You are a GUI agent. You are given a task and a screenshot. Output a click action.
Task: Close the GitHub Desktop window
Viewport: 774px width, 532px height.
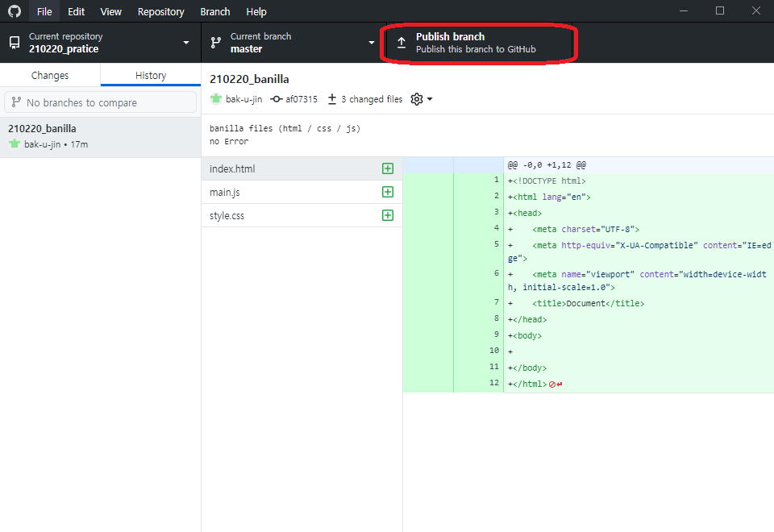[x=756, y=10]
